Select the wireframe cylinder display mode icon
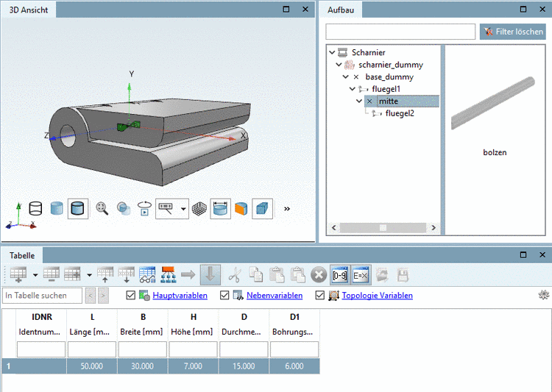552x392 pixels. 35,209
